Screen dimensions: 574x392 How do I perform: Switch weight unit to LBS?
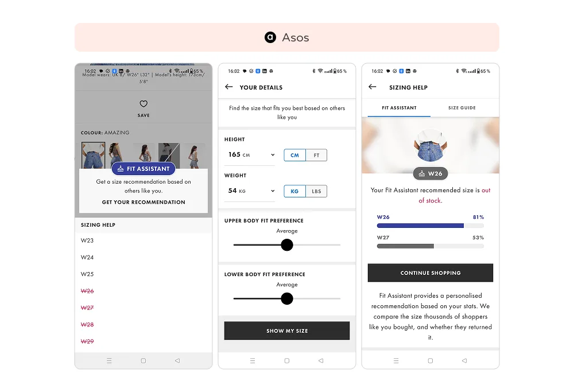316,191
